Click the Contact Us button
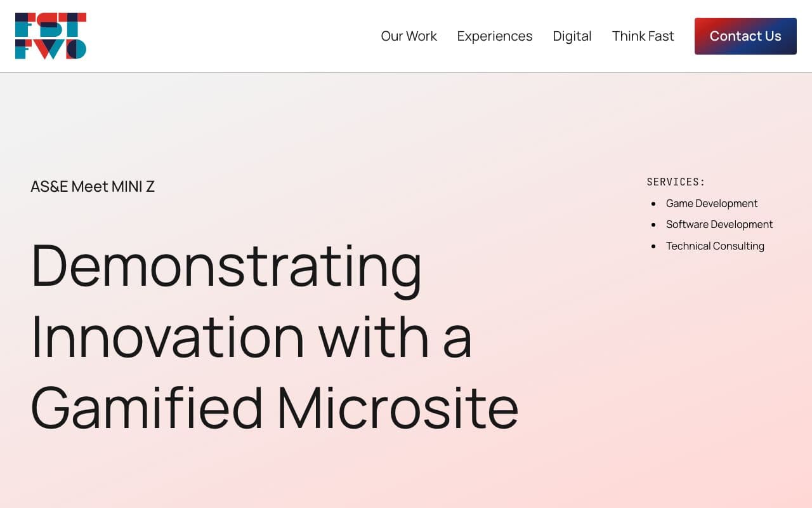Screen dimensions: 812x508 click(x=745, y=36)
